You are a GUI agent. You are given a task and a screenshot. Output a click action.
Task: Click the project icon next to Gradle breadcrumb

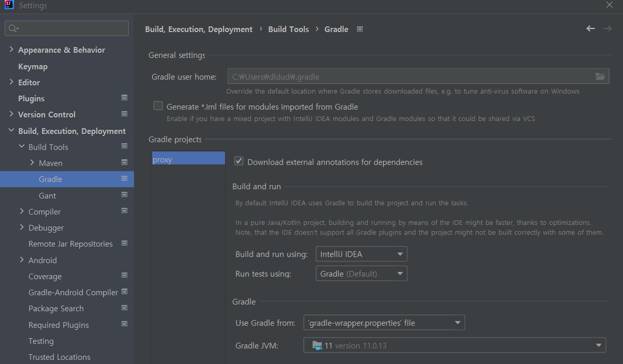(360, 29)
